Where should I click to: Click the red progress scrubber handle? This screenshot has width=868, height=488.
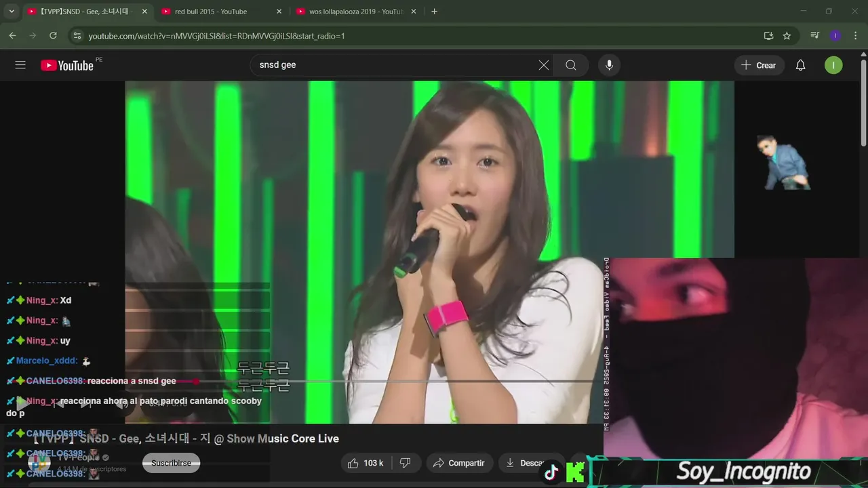click(197, 382)
